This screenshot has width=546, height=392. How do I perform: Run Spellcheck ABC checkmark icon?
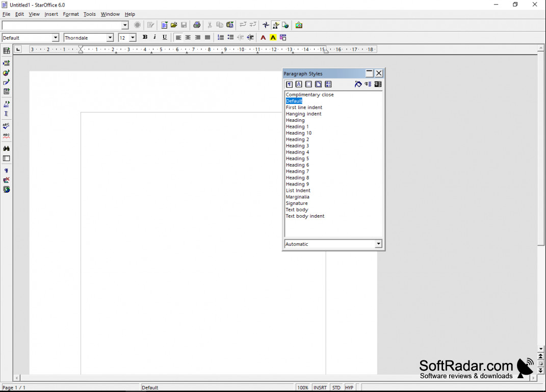[6, 126]
